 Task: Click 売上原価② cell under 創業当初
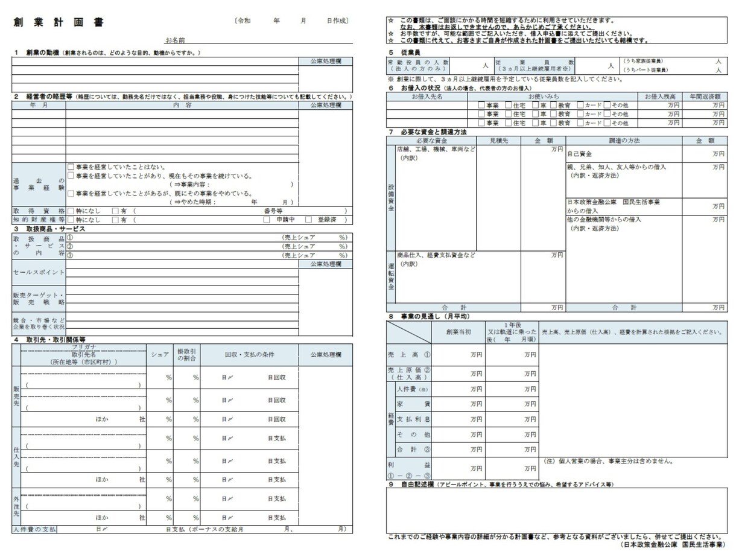(x=458, y=374)
